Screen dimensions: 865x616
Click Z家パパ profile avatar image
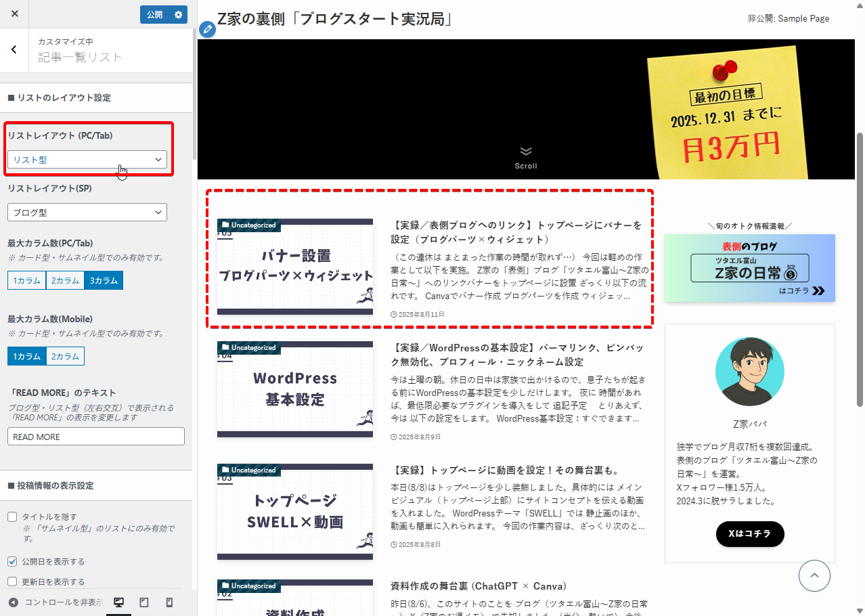click(750, 372)
